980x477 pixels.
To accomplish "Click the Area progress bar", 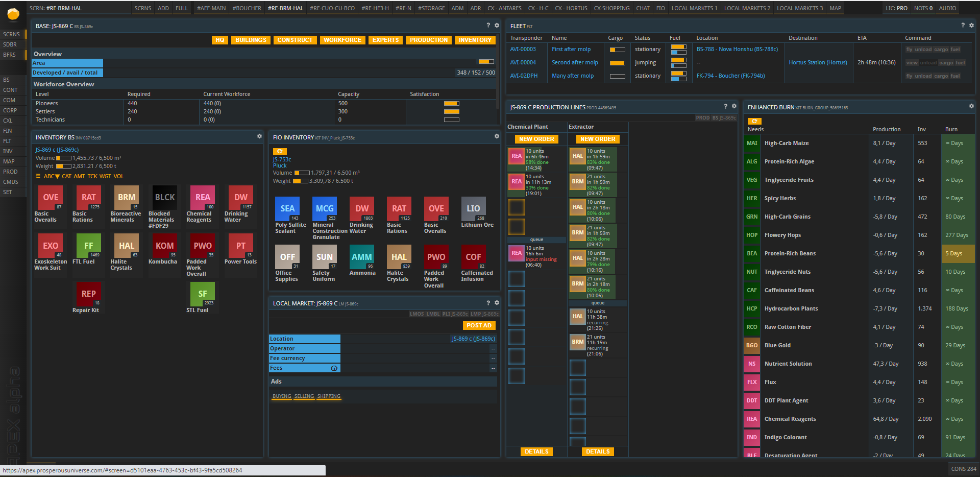I will pos(486,62).
